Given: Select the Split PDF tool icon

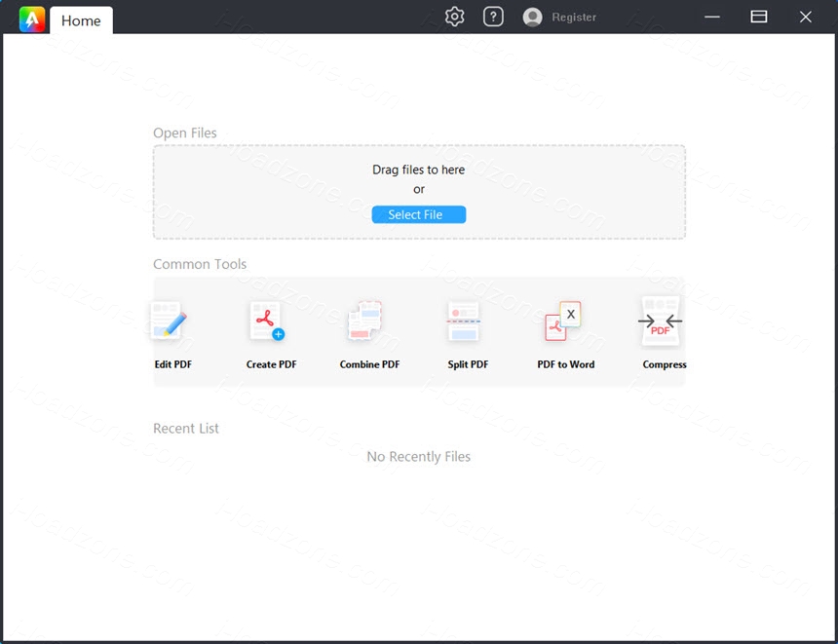Looking at the screenshot, I should [x=464, y=322].
